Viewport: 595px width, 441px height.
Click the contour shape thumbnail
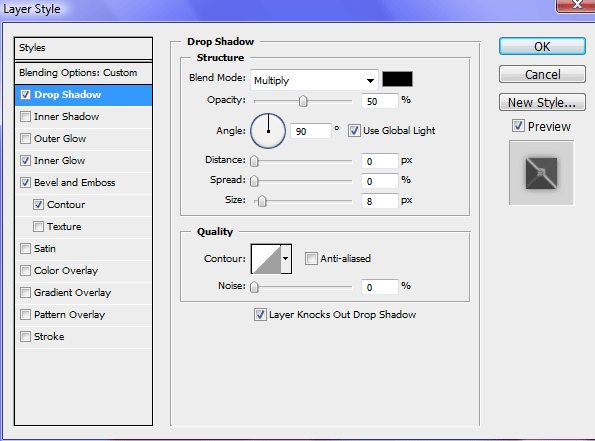[266, 259]
